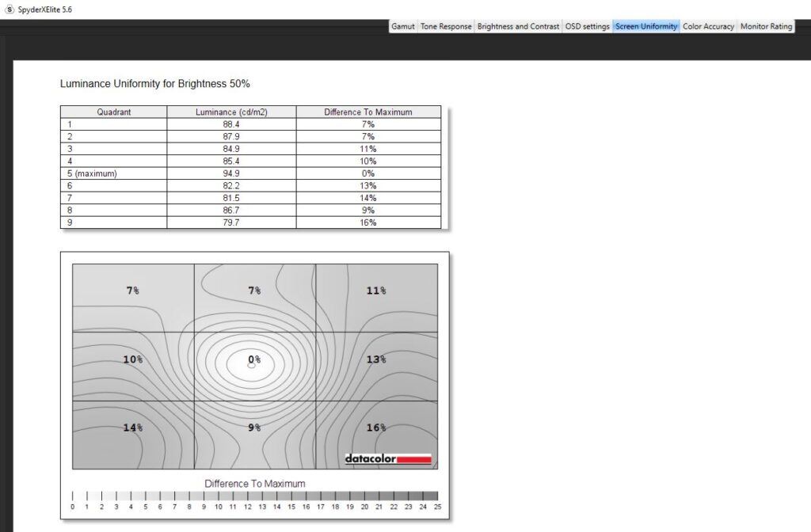This screenshot has height=532, width=811.
Task: Click the 14% bottom-left zone on map
Action: pyautogui.click(x=132, y=428)
